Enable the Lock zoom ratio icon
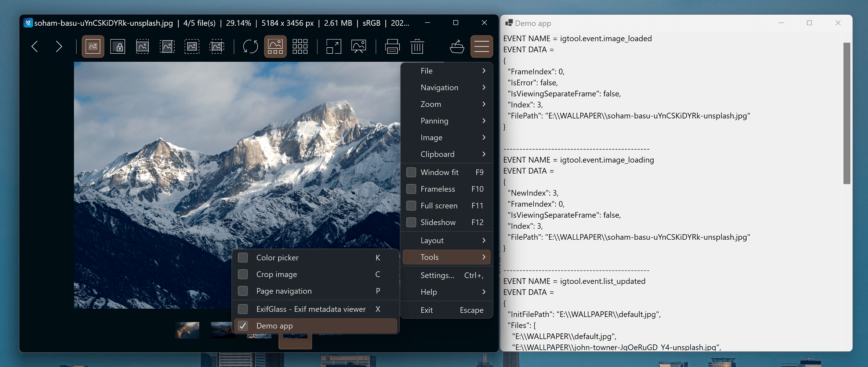The image size is (868, 367). 118,46
